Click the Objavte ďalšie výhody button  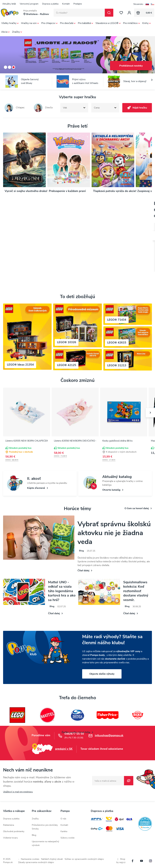coord(102,674)
